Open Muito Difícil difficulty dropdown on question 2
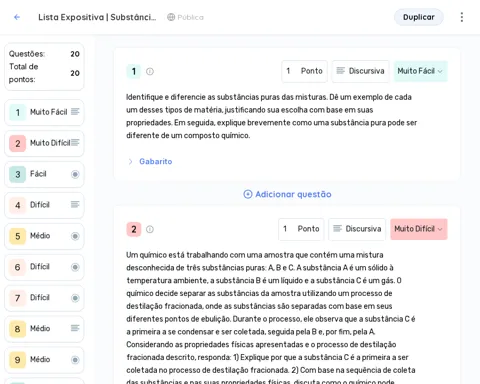Screen dimensions: 480x384 point(419,229)
